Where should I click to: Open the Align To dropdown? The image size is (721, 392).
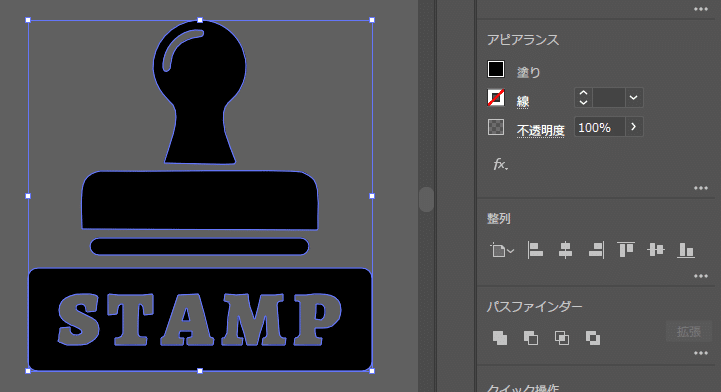click(502, 250)
